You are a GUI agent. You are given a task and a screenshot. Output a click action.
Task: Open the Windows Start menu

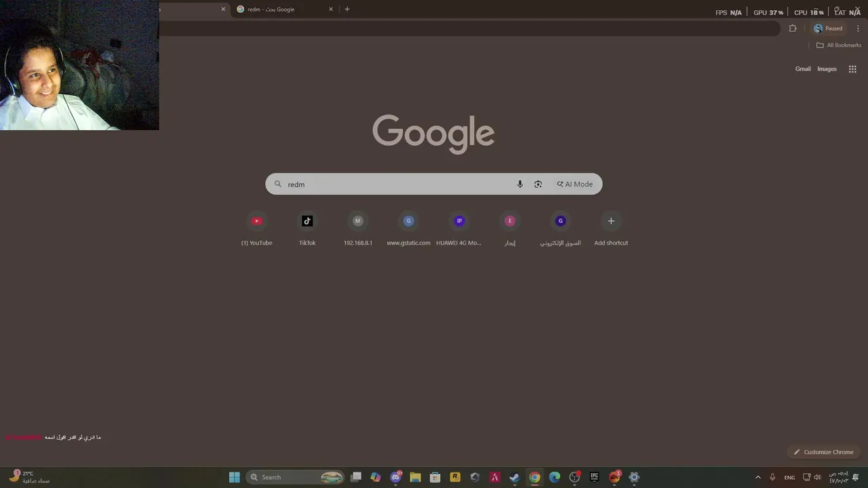tap(235, 477)
